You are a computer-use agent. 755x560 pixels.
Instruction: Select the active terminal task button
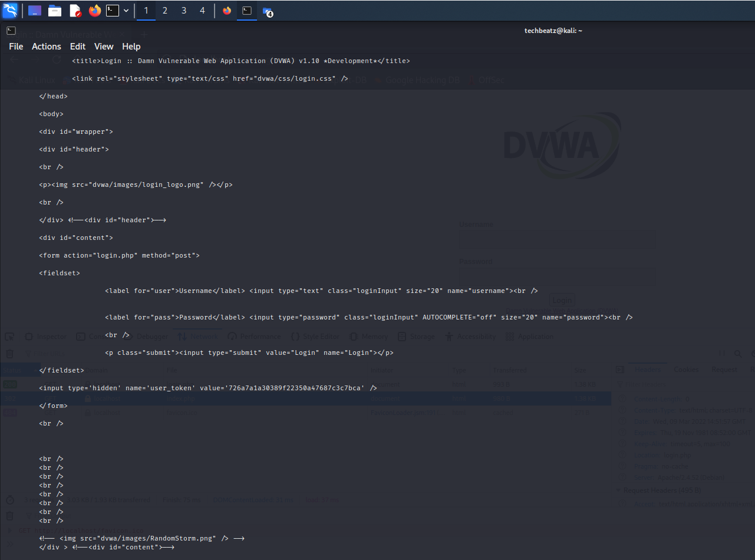pyautogui.click(x=247, y=11)
